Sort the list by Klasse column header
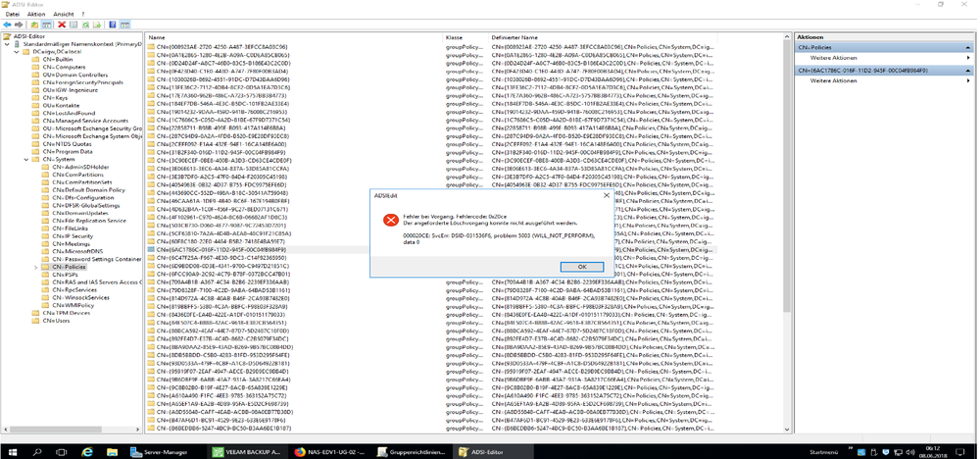The width and height of the screenshot is (980, 459). (454, 36)
